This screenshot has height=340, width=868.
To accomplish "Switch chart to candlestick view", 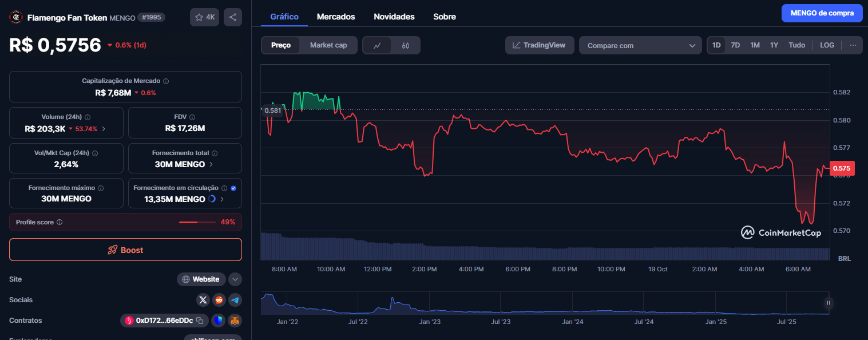I will pos(406,45).
